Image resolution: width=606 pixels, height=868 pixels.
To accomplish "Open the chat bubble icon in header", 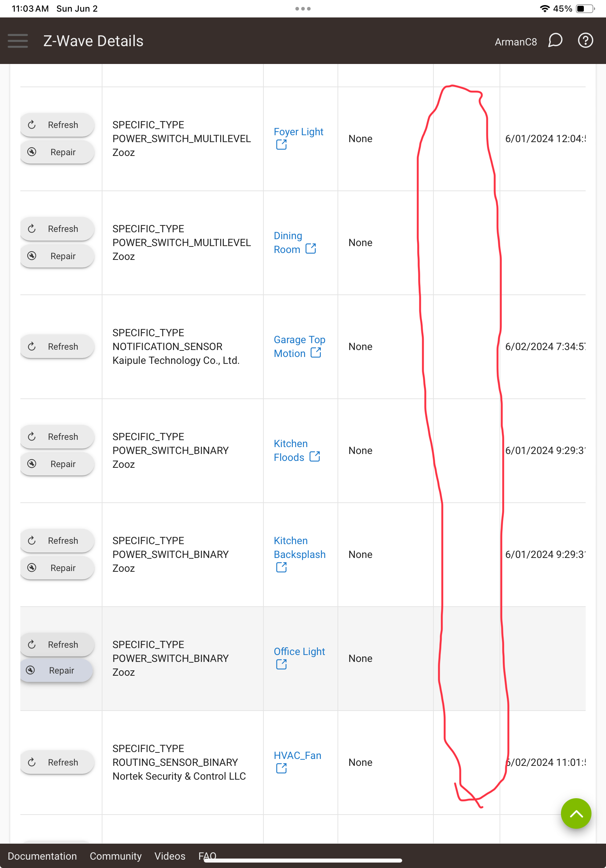I will click(x=555, y=40).
